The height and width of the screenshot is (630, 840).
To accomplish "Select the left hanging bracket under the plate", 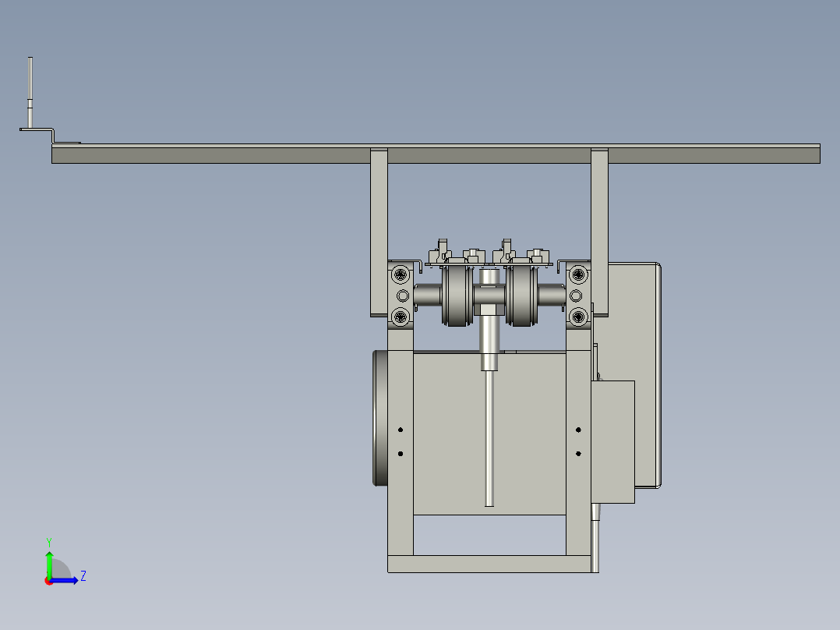I will pyautogui.click(x=379, y=232).
